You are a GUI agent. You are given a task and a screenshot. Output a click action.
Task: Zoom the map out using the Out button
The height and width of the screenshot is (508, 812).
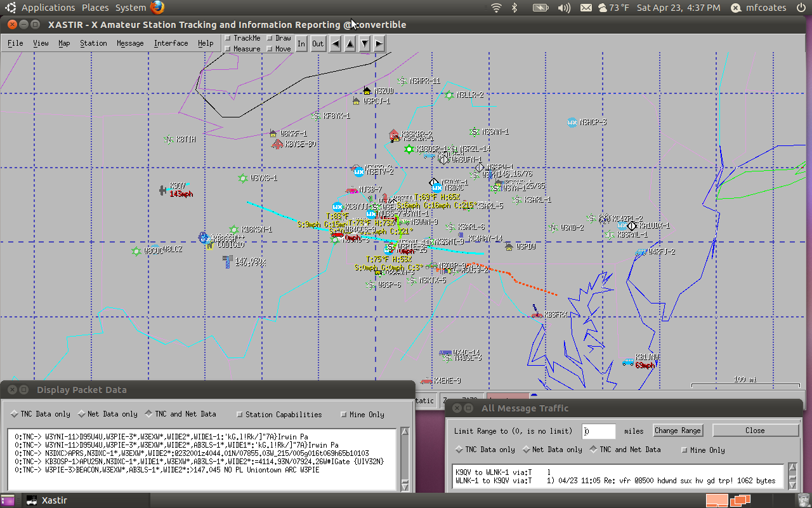tap(317, 43)
